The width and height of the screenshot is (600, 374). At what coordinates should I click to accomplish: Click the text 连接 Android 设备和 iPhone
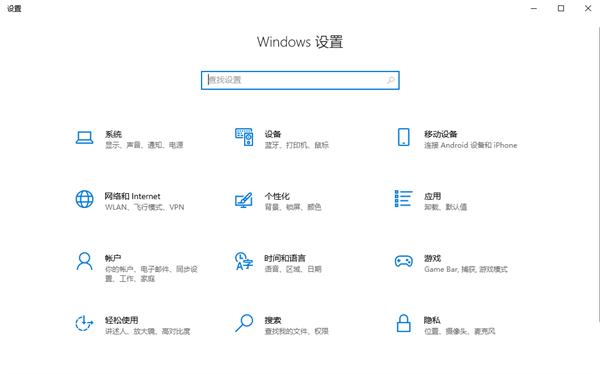[x=471, y=145]
